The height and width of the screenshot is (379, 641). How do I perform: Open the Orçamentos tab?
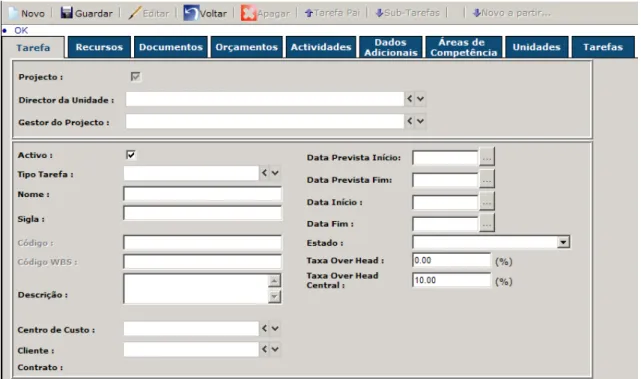point(247,47)
